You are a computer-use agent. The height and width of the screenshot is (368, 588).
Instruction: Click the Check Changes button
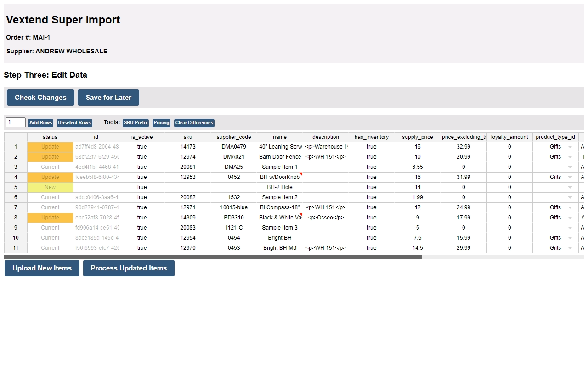click(x=40, y=97)
